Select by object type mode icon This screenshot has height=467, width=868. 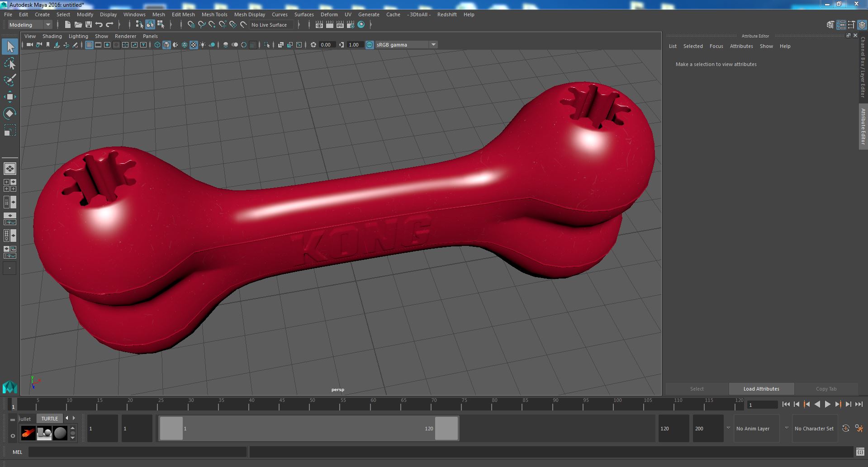150,25
